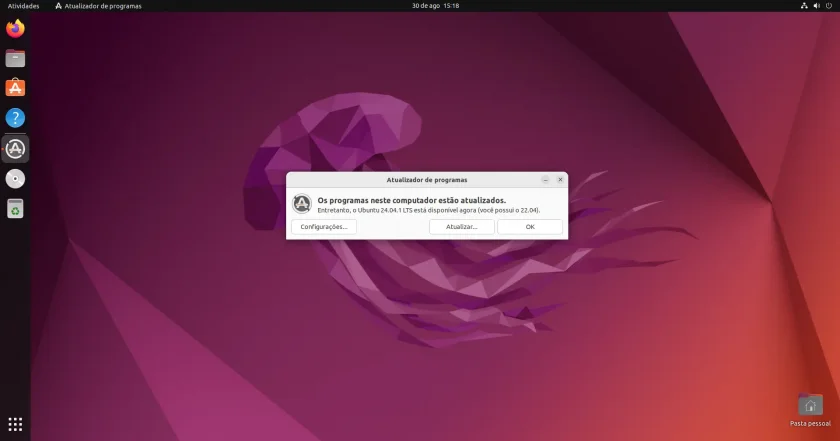The height and width of the screenshot is (441, 840).
Task: Open the Pasta pessoal desktop folder
Action: pyautogui.click(x=810, y=410)
